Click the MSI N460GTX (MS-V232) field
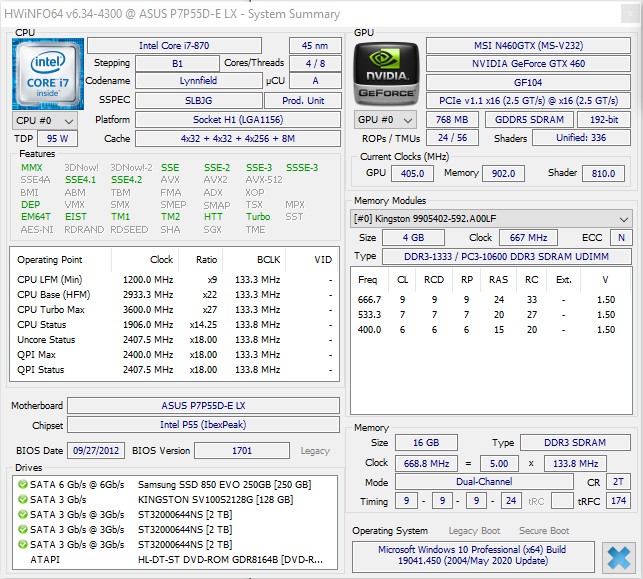 [x=528, y=46]
